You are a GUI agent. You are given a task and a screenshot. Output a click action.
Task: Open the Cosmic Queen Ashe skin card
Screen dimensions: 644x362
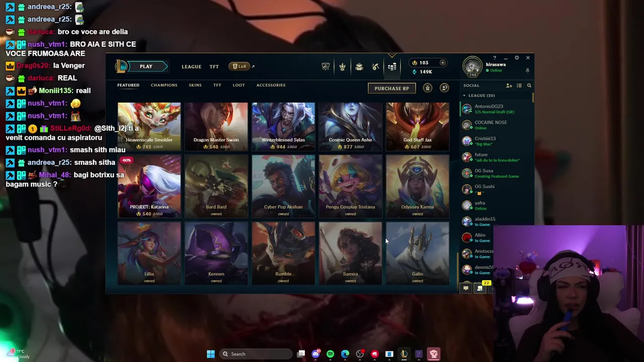350,126
